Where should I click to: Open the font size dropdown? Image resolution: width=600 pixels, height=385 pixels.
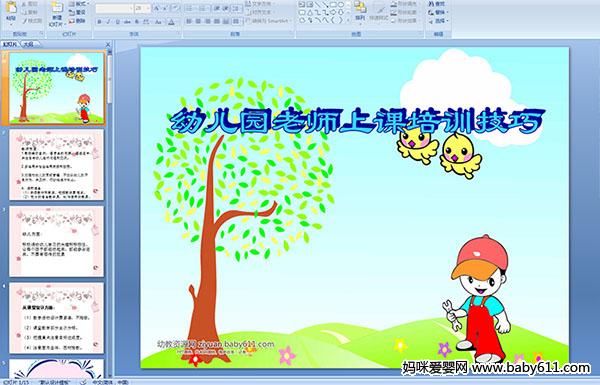[148, 8]
